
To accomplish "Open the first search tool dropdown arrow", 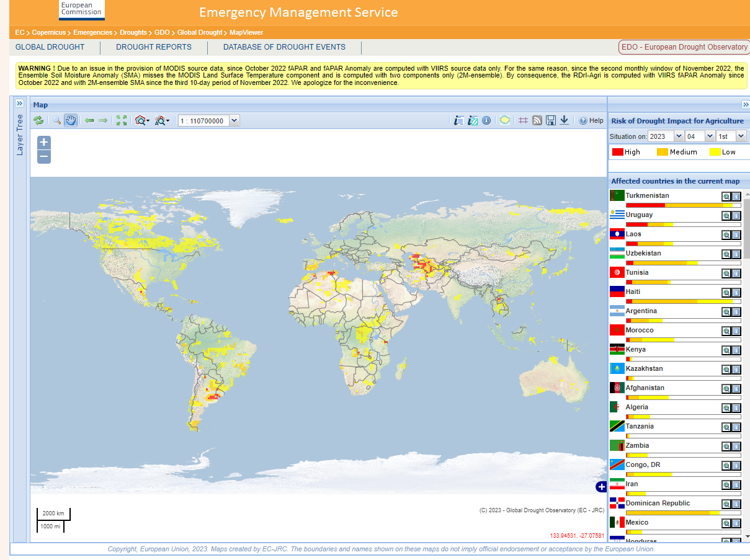I will 148,121.
